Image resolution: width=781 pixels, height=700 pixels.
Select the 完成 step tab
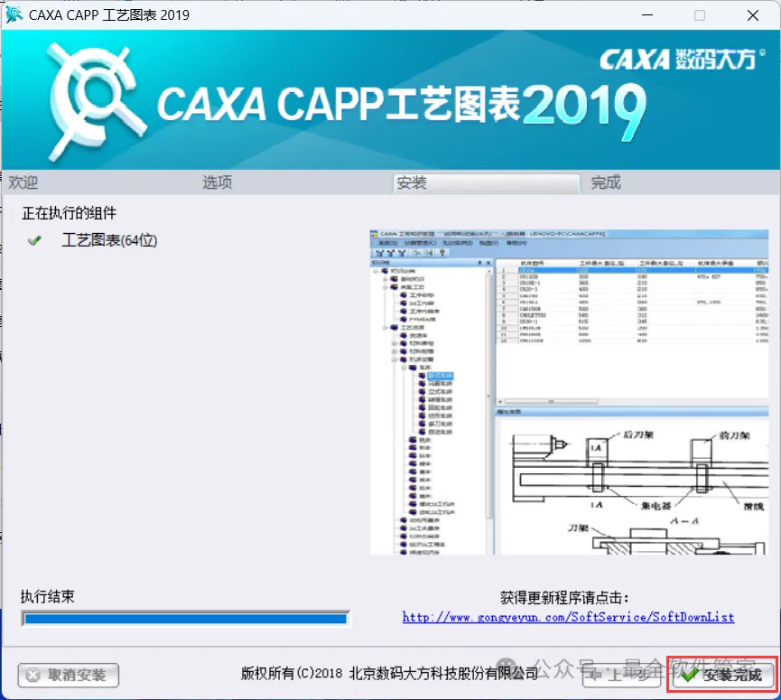coord(606,182)
